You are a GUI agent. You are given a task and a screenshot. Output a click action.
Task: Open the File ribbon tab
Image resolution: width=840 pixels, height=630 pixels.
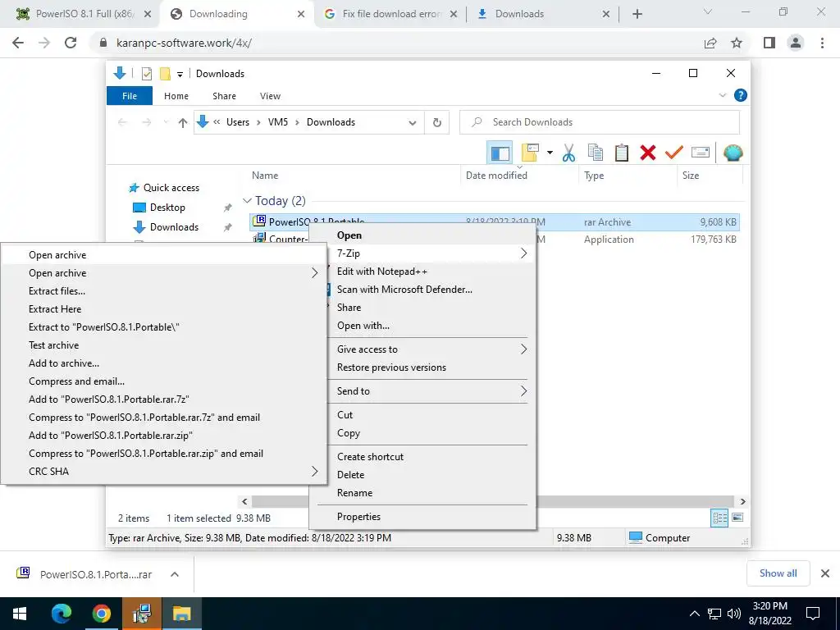(x=130, y=96)
